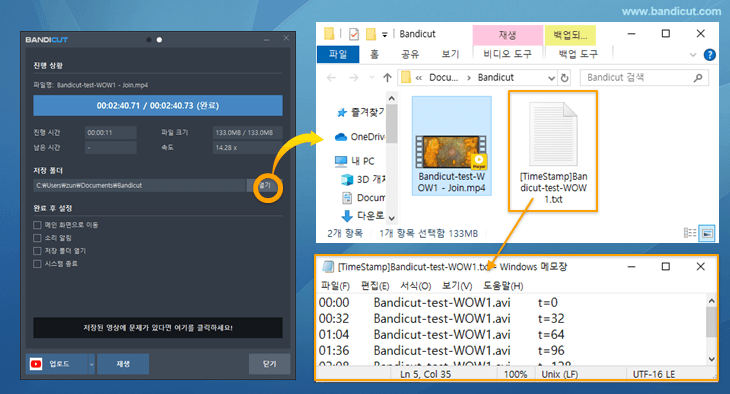Viewport: 730px width, 394px height.
Task: Click the Explorer folder icon in titlebar
Action: [329, 34]
